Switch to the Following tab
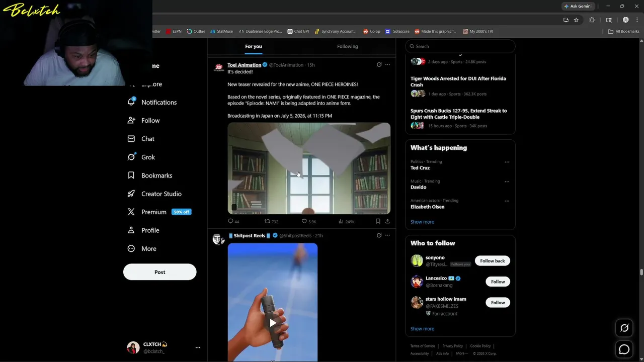 click(x=348, y=46)
